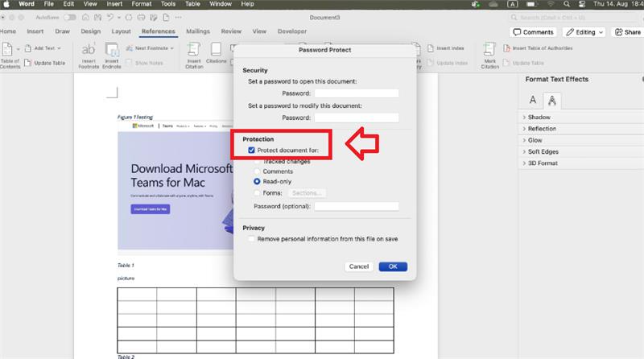Screen dimensions: 644x359
Task: Click the Citations icon
Action: [x=216, y=50]
